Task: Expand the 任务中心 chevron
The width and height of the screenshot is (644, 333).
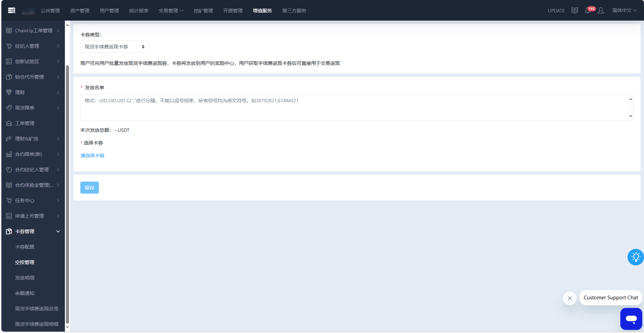Action: coord(58,200)
